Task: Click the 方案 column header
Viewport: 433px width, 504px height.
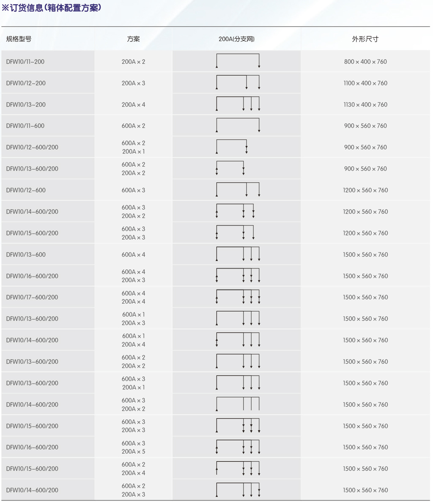Action: 133,39
